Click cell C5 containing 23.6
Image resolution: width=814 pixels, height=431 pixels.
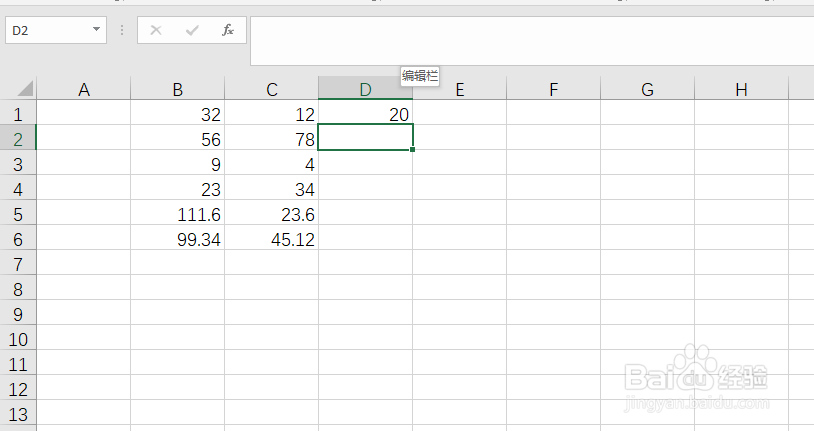272,212
